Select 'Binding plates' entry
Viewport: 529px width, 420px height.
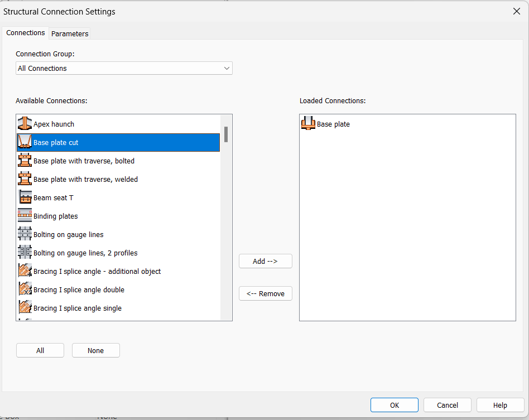point(118,216)
